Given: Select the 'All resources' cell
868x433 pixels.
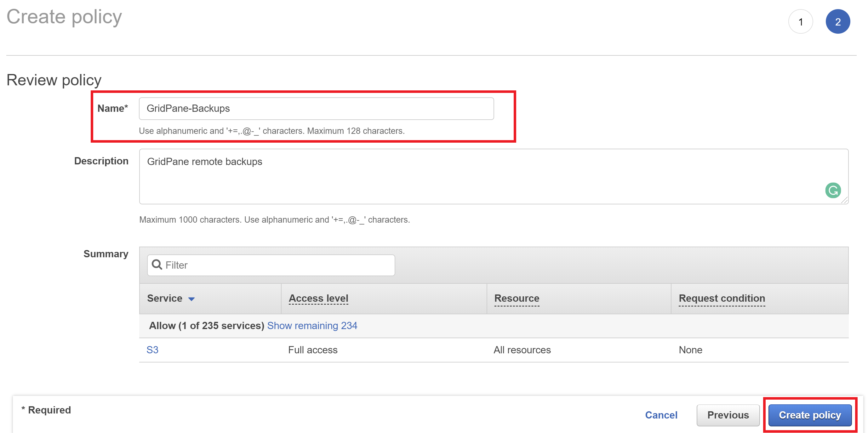Looking at the screenshot, I should tap(522, 350).
